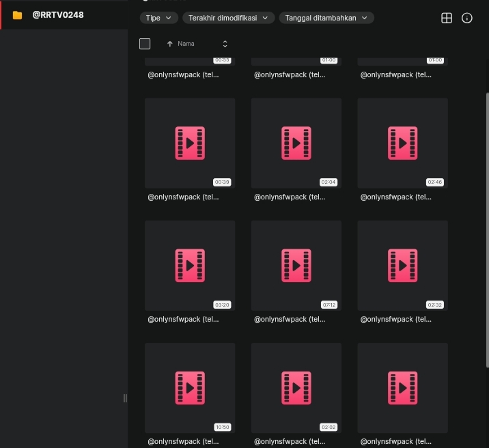
Task: Click the file name under the 10:50 video
Action: point(183,441)
